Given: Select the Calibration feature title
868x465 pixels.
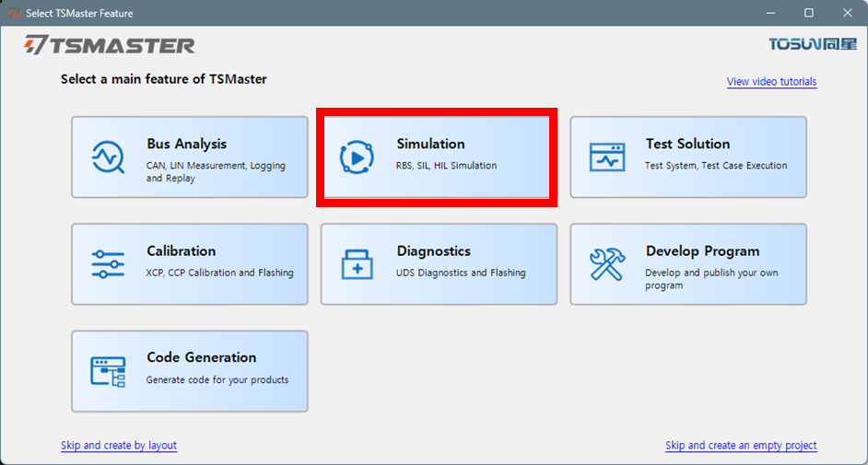Looking at the screenshot, I should 181,251.
